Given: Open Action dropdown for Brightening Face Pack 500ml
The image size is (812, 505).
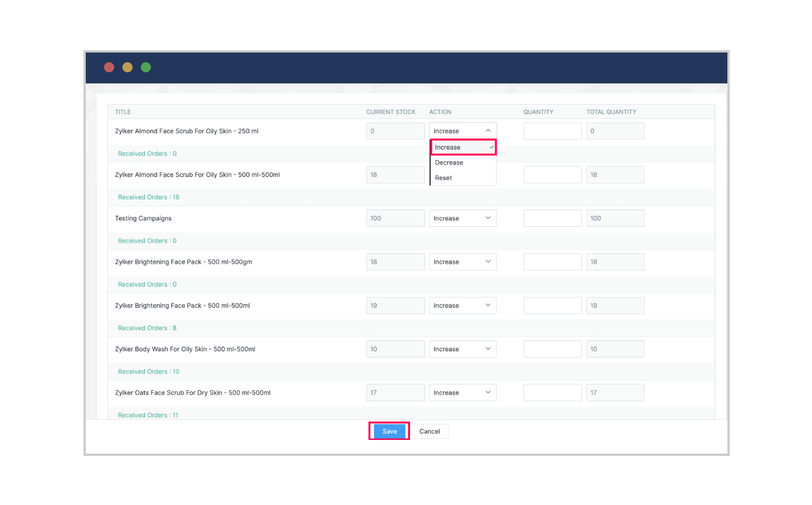Looking at the screenshot, I should [x=463, y=306].
